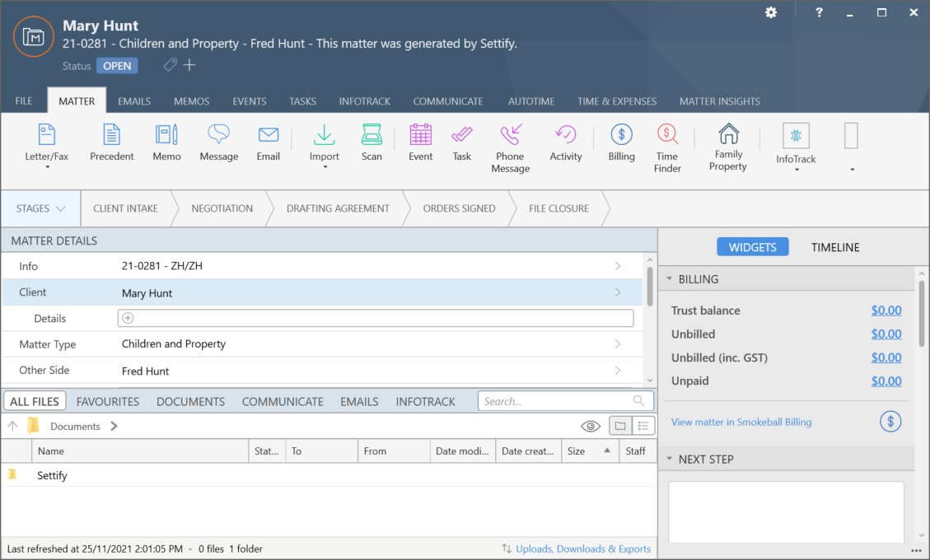Open the Unpaid amount link
The image size is (930, 560).
[886, 380]
